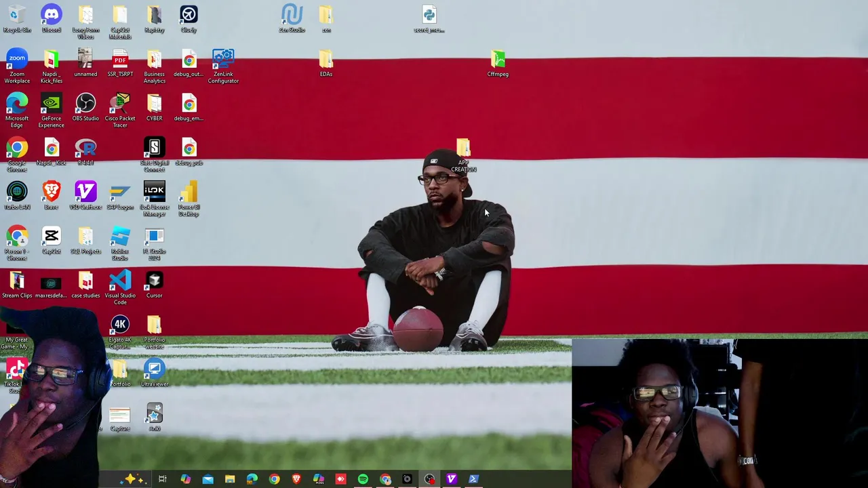Open the Napdi_Kick Chrome file
This screenshot has width=868, height=488.
[x=51, y=152]
